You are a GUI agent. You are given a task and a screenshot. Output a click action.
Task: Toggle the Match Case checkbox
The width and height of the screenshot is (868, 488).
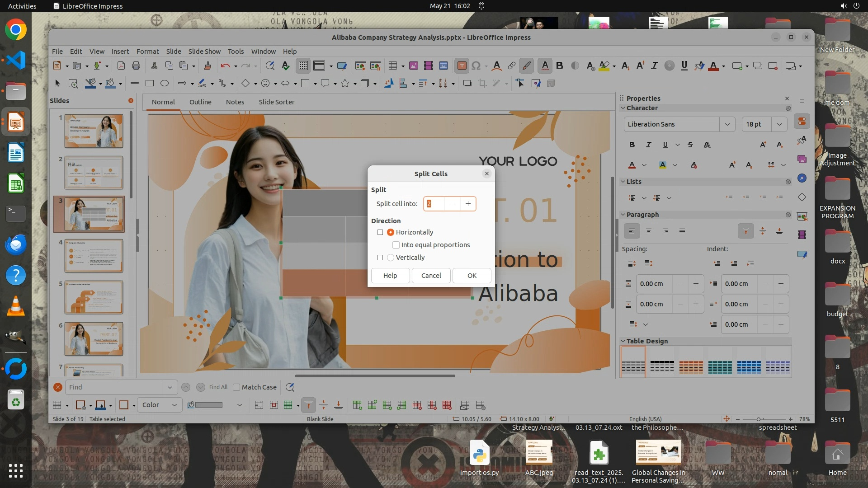tap(236, 387)
